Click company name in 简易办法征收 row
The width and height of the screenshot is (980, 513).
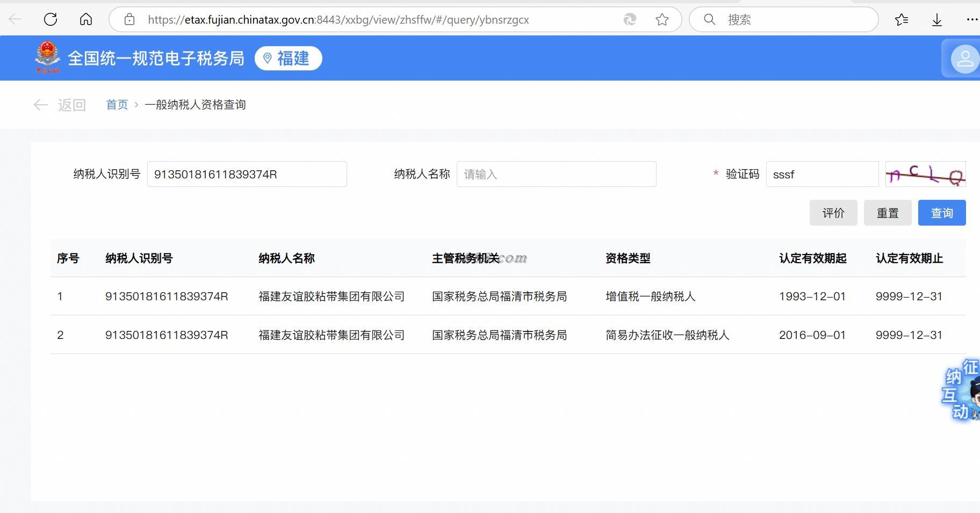coord(332,335)
